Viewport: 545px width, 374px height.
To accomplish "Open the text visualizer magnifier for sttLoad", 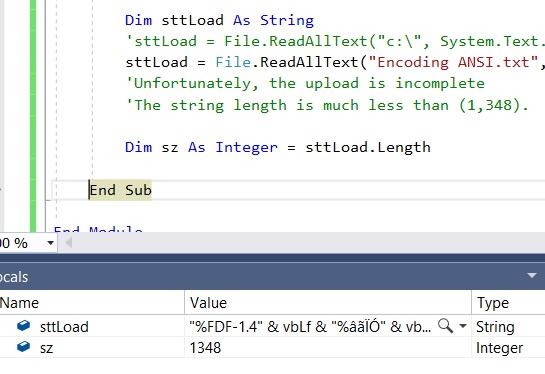I will coord(445,326).
